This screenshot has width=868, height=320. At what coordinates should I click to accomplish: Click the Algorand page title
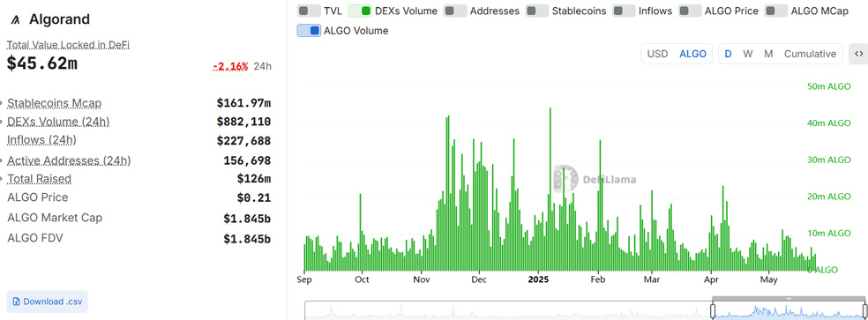pos(59,19)
